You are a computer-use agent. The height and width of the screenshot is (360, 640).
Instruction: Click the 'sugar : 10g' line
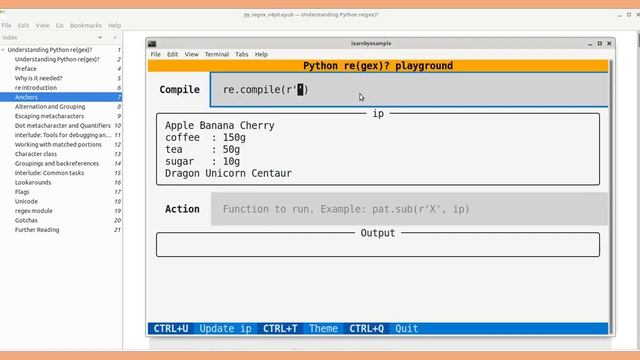202,161
